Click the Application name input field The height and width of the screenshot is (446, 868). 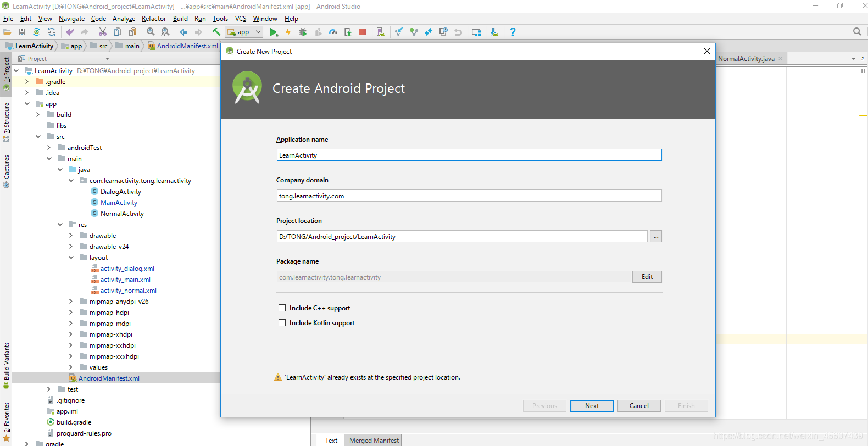click(469, 155)
